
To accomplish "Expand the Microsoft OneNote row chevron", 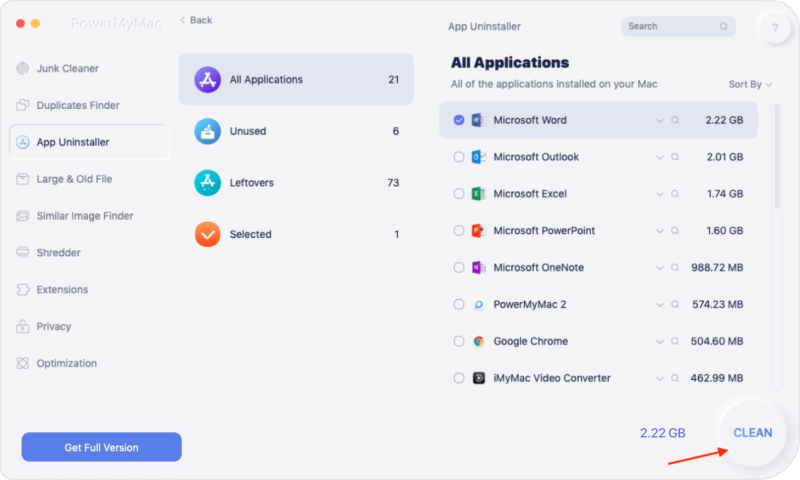I will pyautogui.click(x=660, y=268).
